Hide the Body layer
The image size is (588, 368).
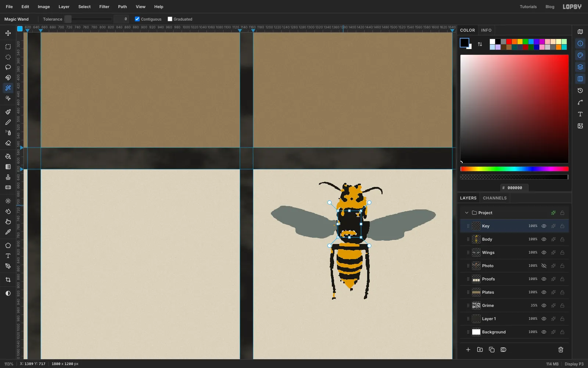tap(544, 239)
